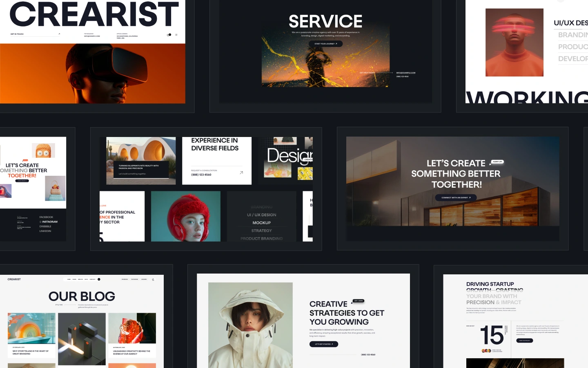Open the cart icon in top-left Crearist header

click(169, 35)
